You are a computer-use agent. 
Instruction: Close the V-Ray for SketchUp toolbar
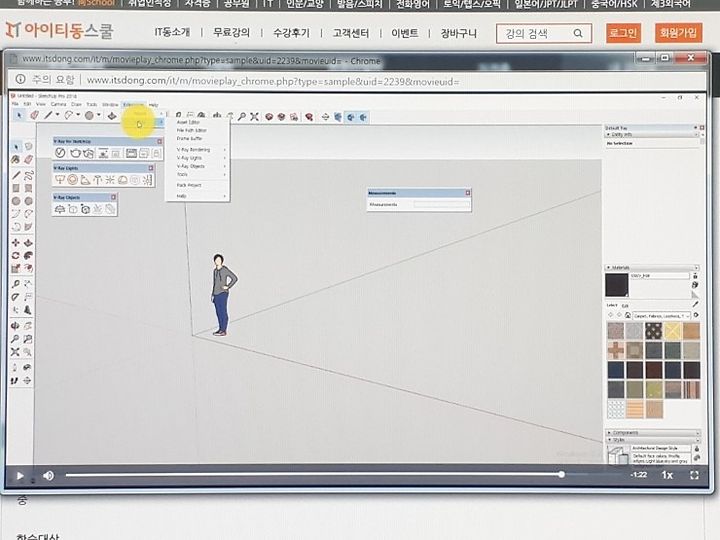tap(159, 141)
